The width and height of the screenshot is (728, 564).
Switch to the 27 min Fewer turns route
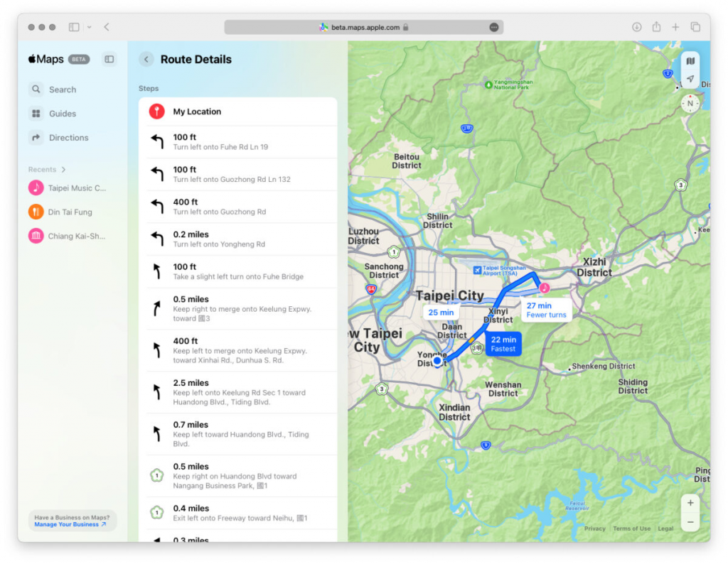coord(546,310)
